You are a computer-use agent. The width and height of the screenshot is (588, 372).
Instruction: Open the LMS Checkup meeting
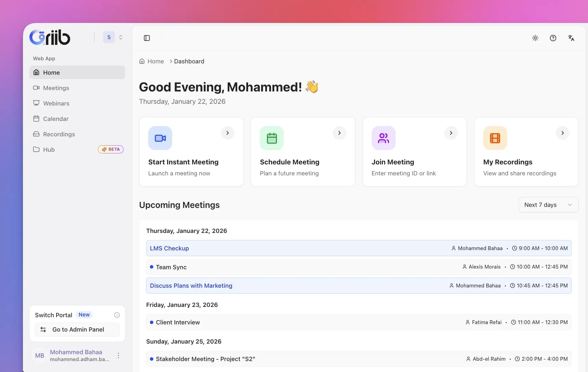tap(169, 248)
